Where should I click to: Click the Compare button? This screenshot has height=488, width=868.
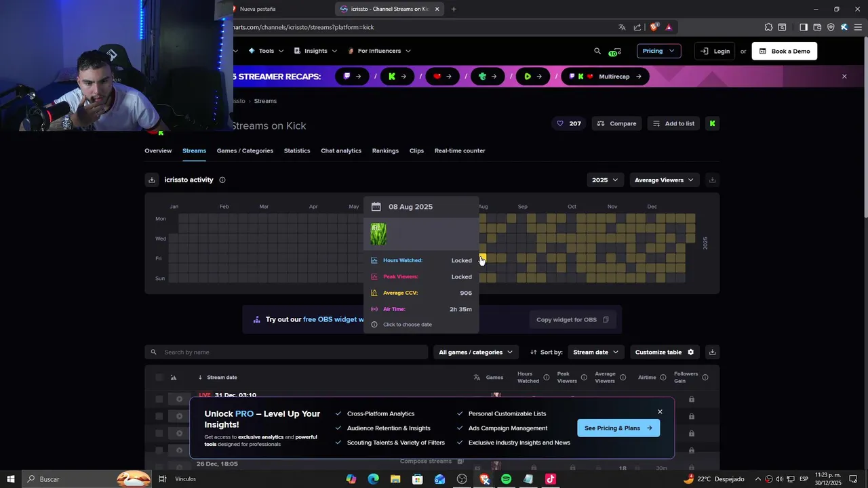(x=616, y=123)
